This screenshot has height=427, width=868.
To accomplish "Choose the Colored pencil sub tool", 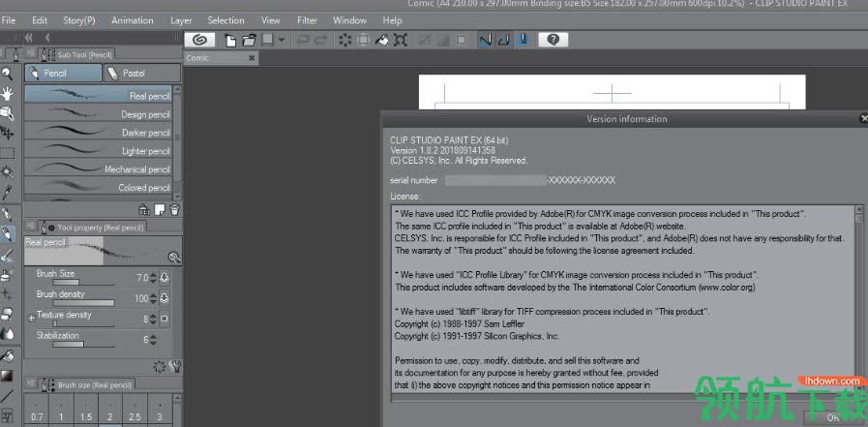I will pyautogui.click(x=99, y=187).
